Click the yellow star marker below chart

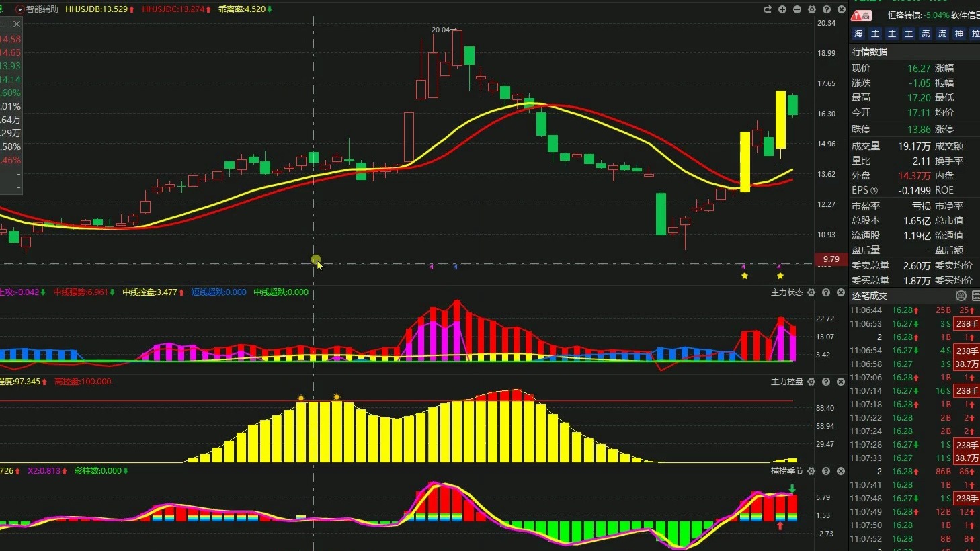pyautogui.click(x=745, y=275)
